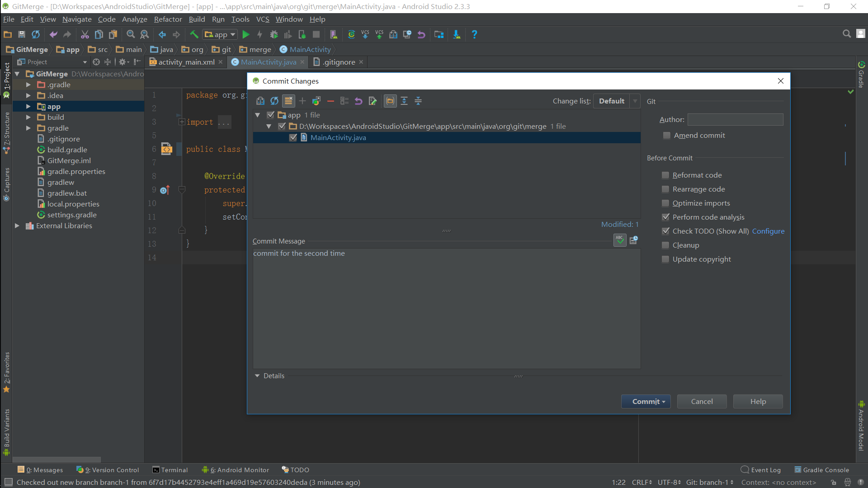The image size is (868, 488).
Task: Disable Perform code analysis checkbox
Action: pyautogui.click(x=665, y=217)
